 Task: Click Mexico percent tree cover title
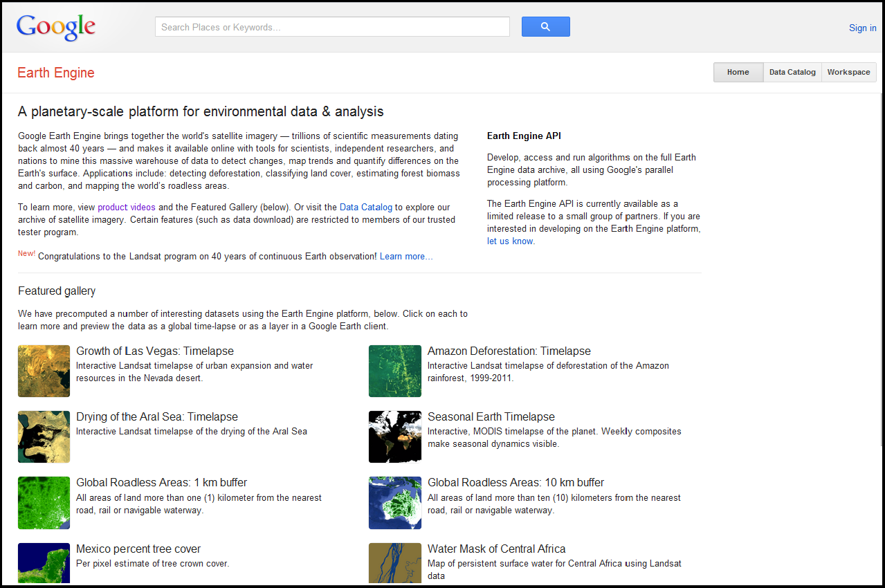click(x=138, y=549)
